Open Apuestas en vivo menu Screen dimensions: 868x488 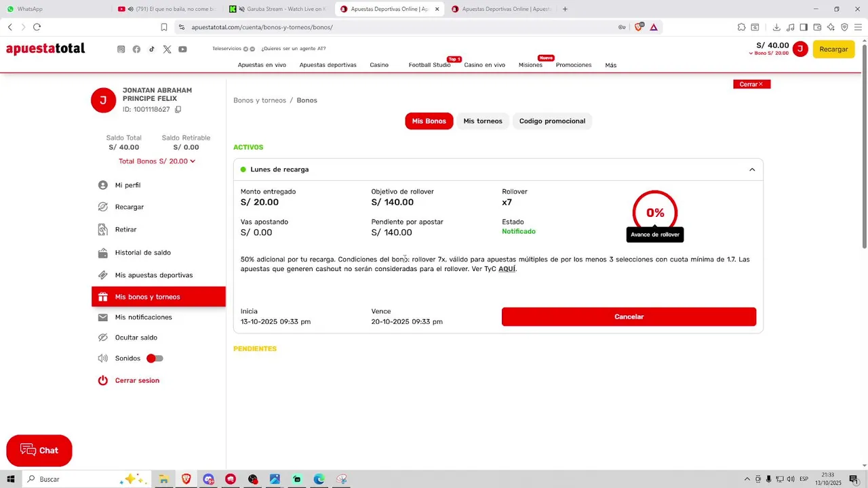pos(262,65)
